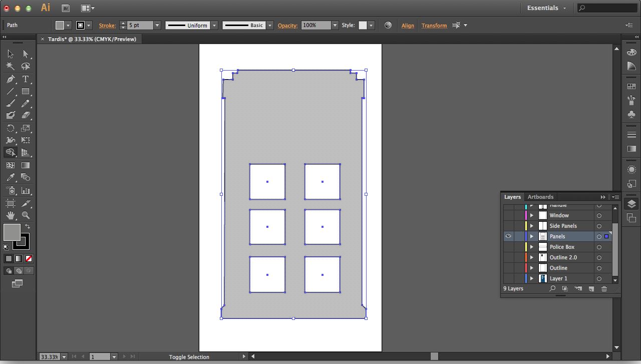Select the Scale tool
The height and width of the screenshot is (364, 641).
pyautogui.click(x=26, y=128)
